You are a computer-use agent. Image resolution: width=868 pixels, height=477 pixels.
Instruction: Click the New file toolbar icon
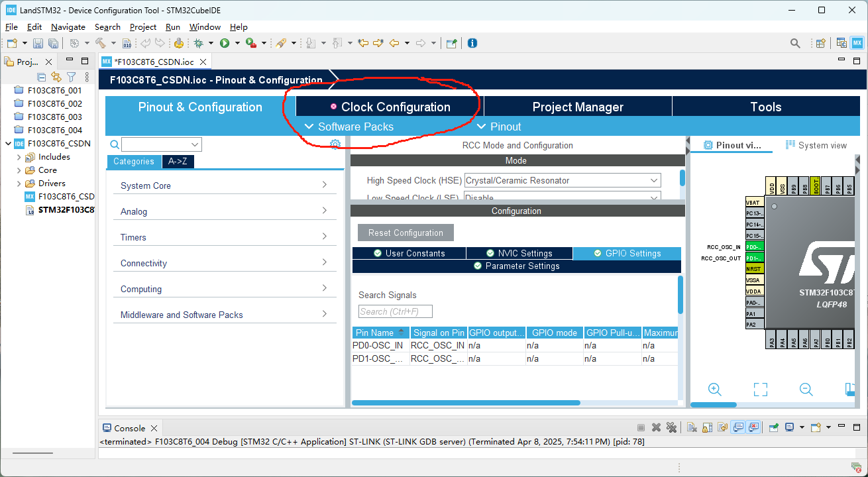pyautogui.click(x=12, y=43)
